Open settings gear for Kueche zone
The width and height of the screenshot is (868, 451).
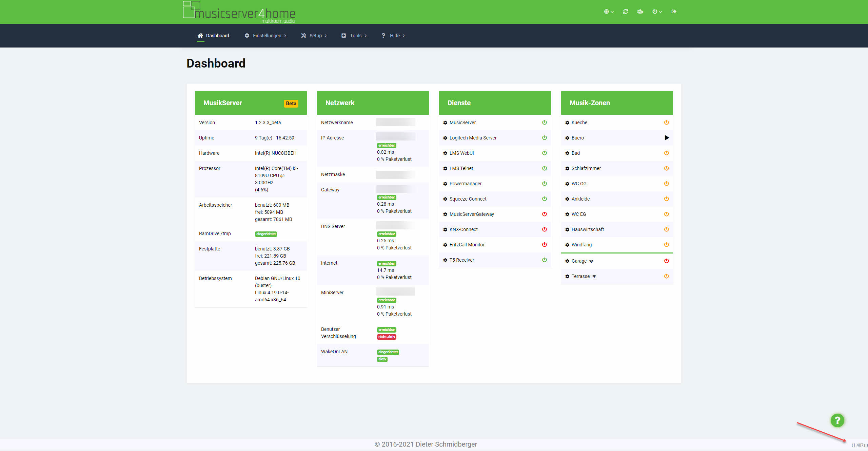tap(567, 123)
